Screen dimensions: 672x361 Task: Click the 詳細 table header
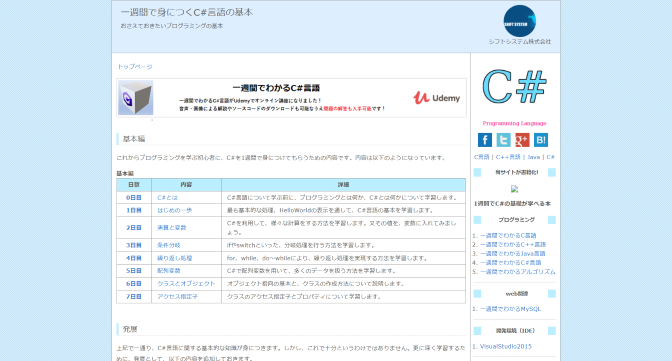[x=343, y=185]
